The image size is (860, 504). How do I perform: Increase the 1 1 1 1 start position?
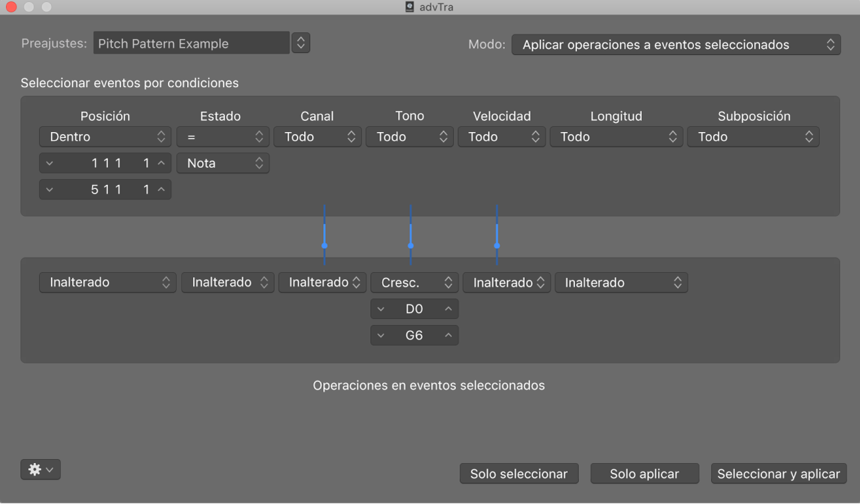[161, 163]
